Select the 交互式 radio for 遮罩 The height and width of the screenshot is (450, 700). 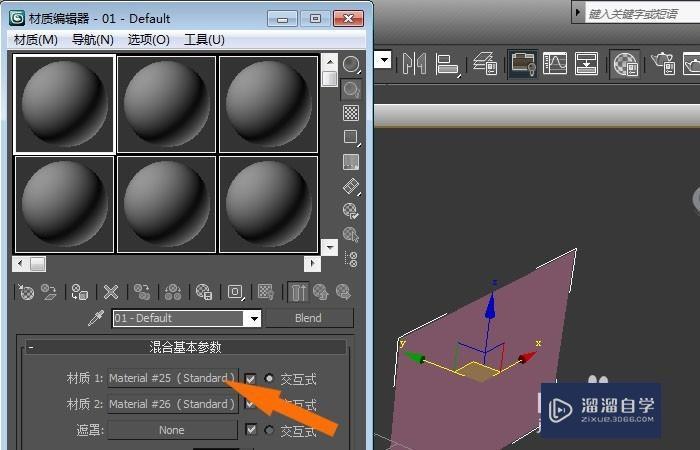pos(269,430)
